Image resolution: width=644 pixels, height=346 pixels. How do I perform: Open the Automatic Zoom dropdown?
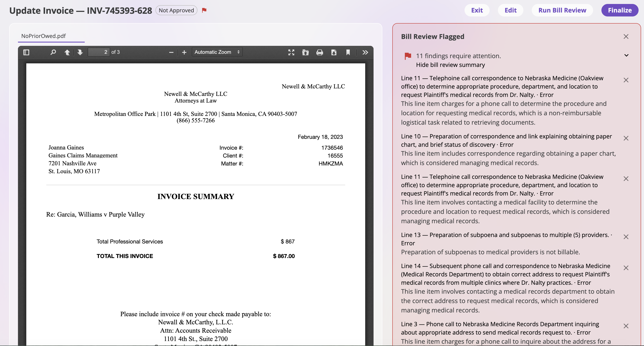point(217,52)
